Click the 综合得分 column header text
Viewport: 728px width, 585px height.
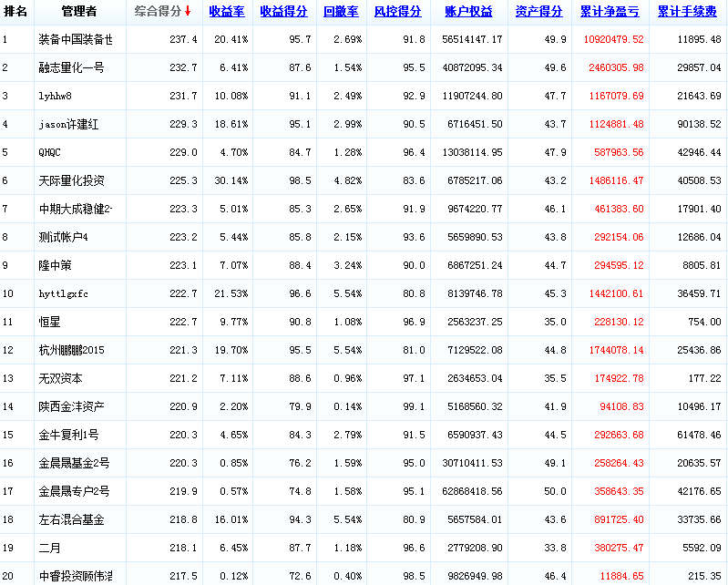158,12
